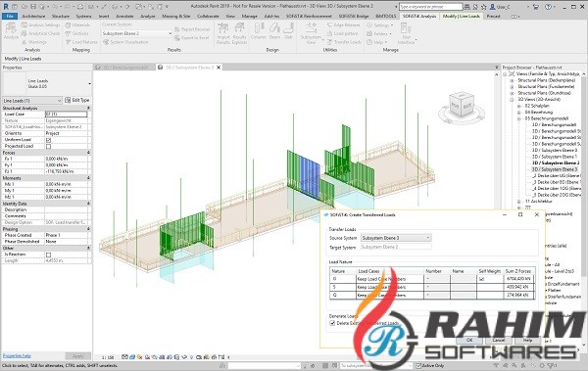Image resolution: width=588 pixels, height=371 pixels.
Task: Expand the Line Loads type selector dropdown
Action: 32,101
